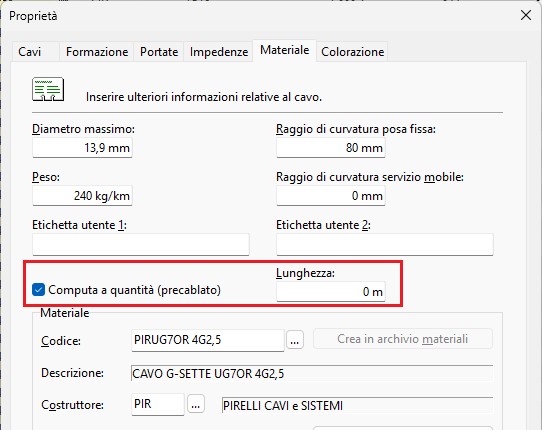Click the cable info document icon
The height and width of the screenshot is (430, 542).
(x=48, y=90)
